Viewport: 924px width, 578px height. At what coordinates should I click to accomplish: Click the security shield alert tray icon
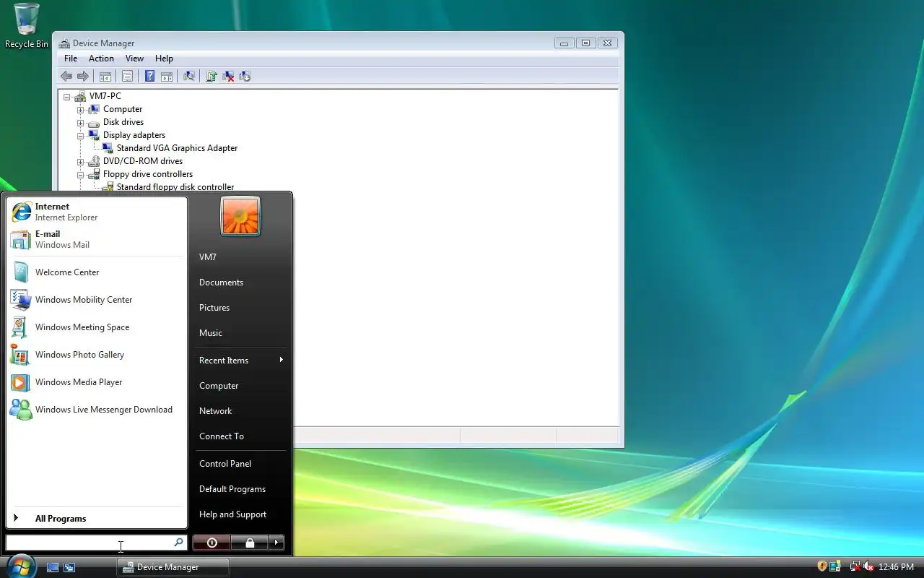pyautogui.click(x=821, y=566)
